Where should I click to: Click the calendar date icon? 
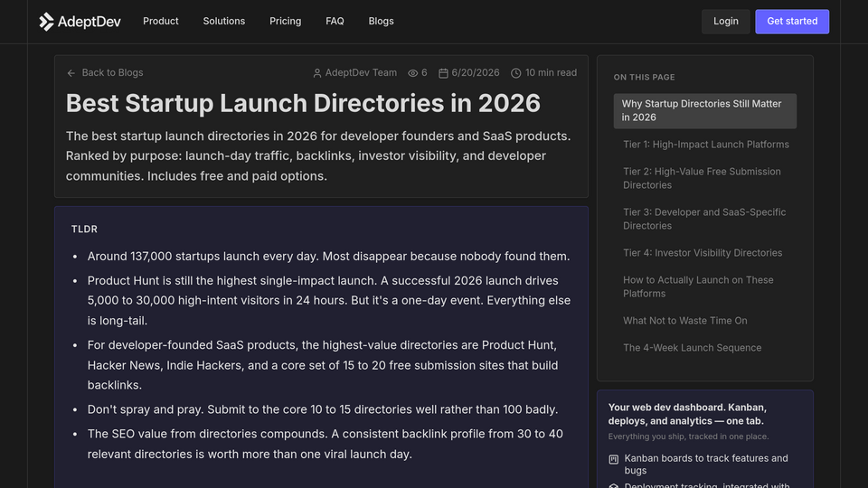pyautogui.click(x=443, y=73)
